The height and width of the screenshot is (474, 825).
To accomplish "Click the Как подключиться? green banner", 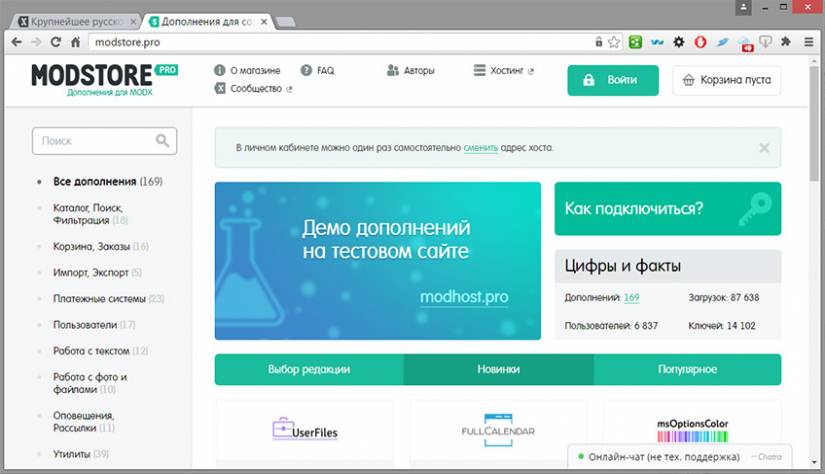I will 668,209.
